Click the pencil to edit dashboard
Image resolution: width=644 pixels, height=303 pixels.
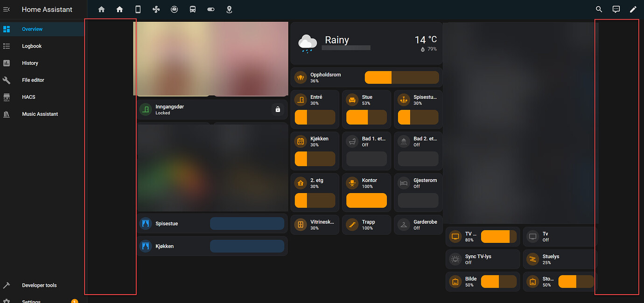coord(633,9)
